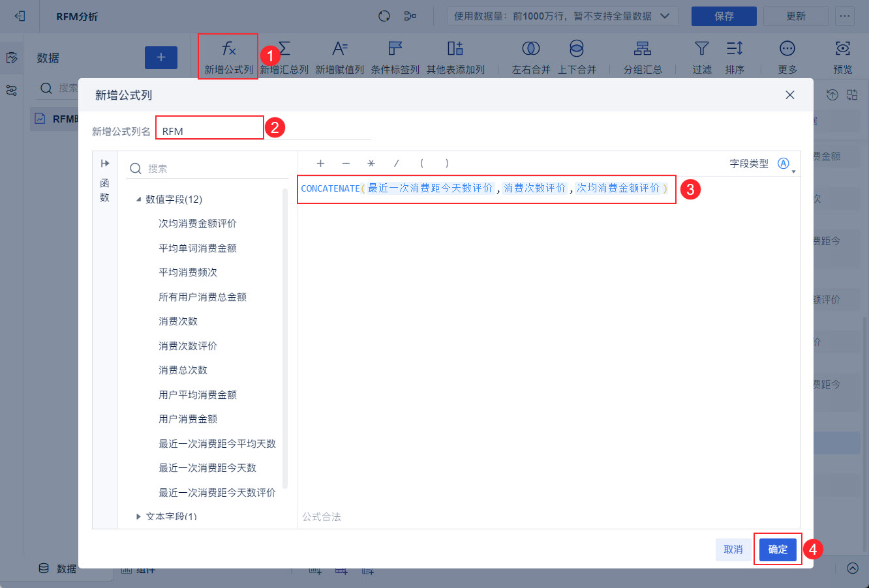The image size is (869, 588).
Task: Confirm with the 确定 button
Action: (x=778, y=550)
